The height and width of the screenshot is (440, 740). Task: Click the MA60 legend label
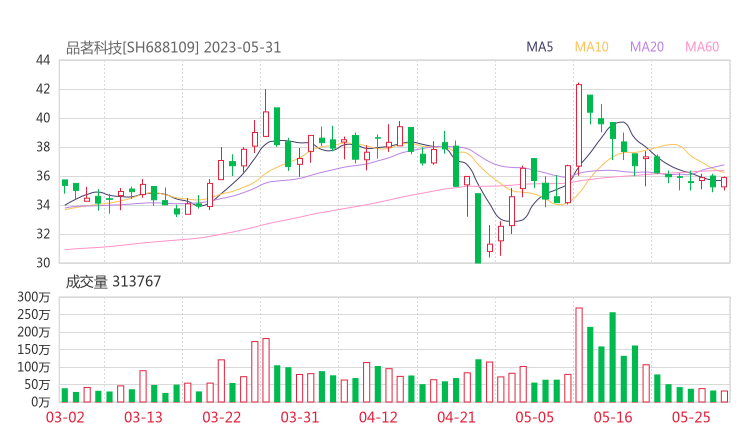[702, 47]
